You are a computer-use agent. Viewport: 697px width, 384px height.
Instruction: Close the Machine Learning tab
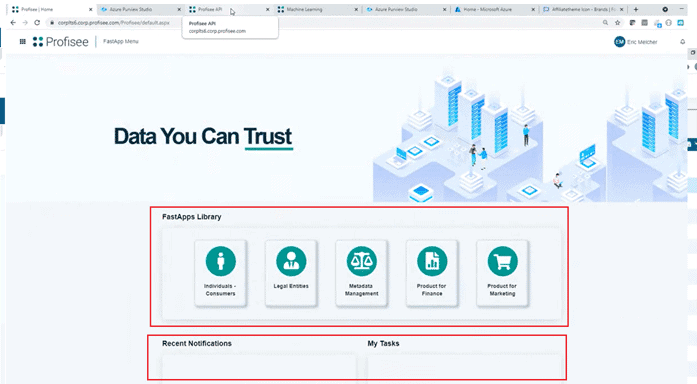(x=356, y=9)
